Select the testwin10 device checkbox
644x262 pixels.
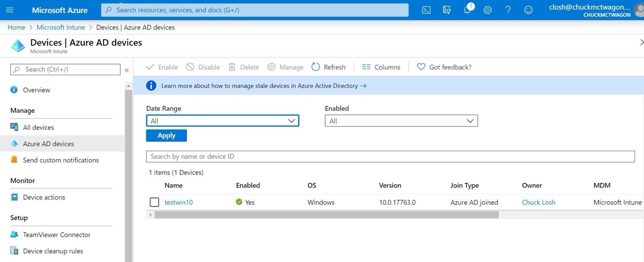click(154, 202)
